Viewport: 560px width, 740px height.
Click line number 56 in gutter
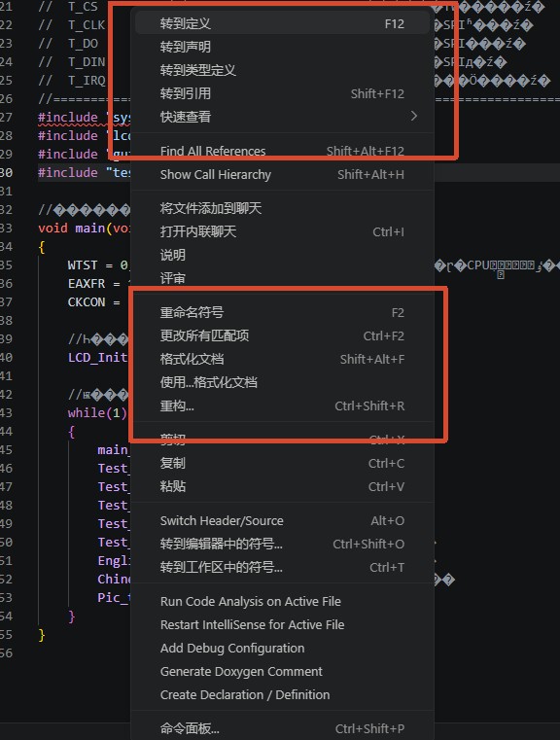tap(6, 653)
